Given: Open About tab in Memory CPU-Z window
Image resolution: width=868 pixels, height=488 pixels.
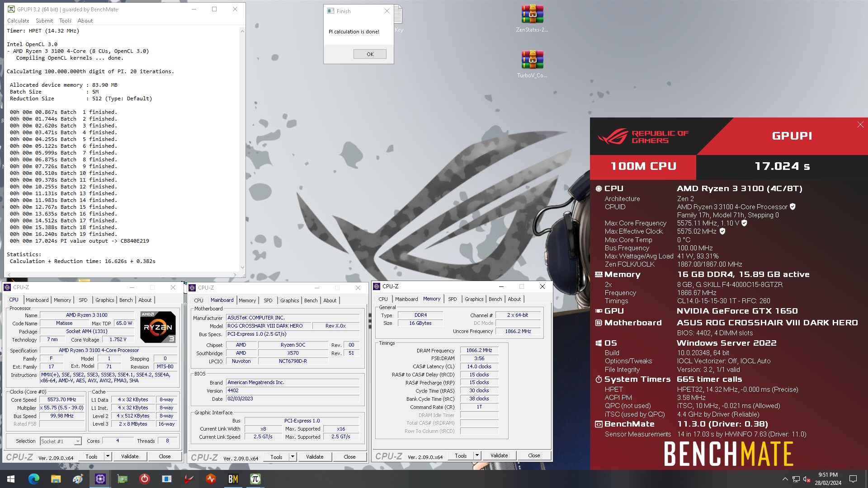Looking at the screenshot, I should 514,299.
